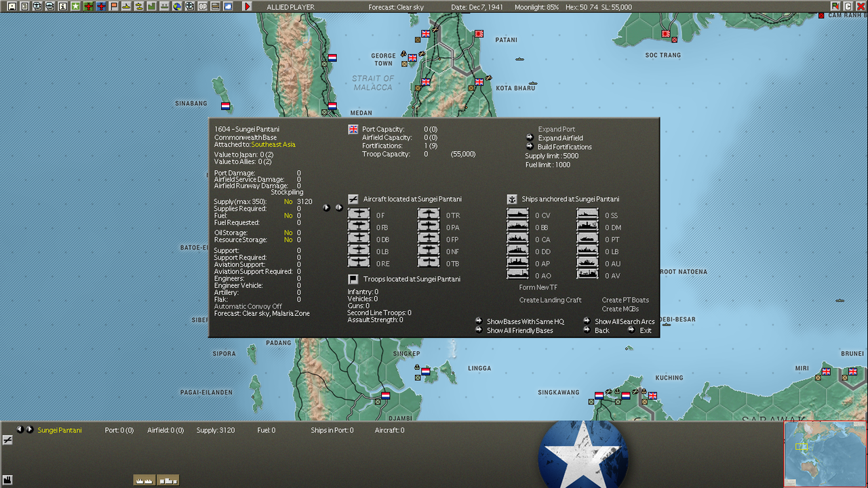Click the 'Southeast Asia' HQ link
The image size is (868, 488).
click(273, 145)
